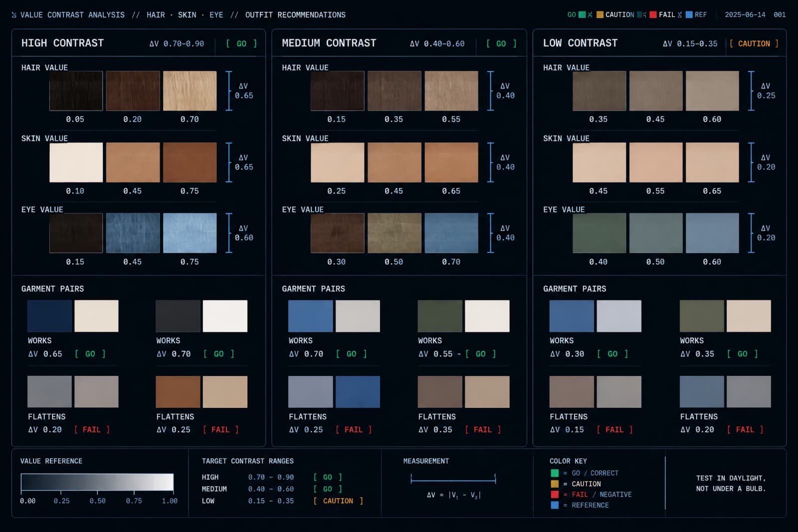Select slate blue garment in Low ΔV 0.20 pair
Screen dimensions: 798x532
702,392
